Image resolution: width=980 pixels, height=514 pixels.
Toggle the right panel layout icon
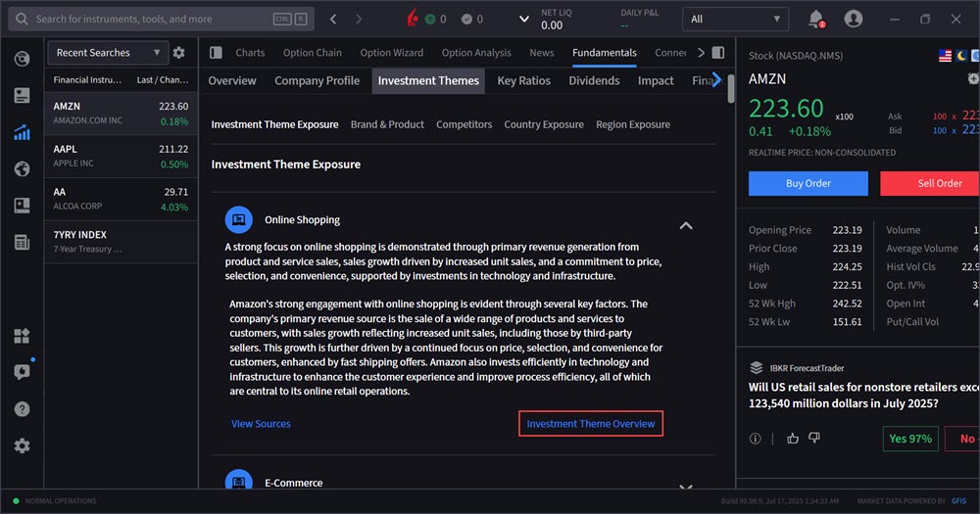[718, 53]
